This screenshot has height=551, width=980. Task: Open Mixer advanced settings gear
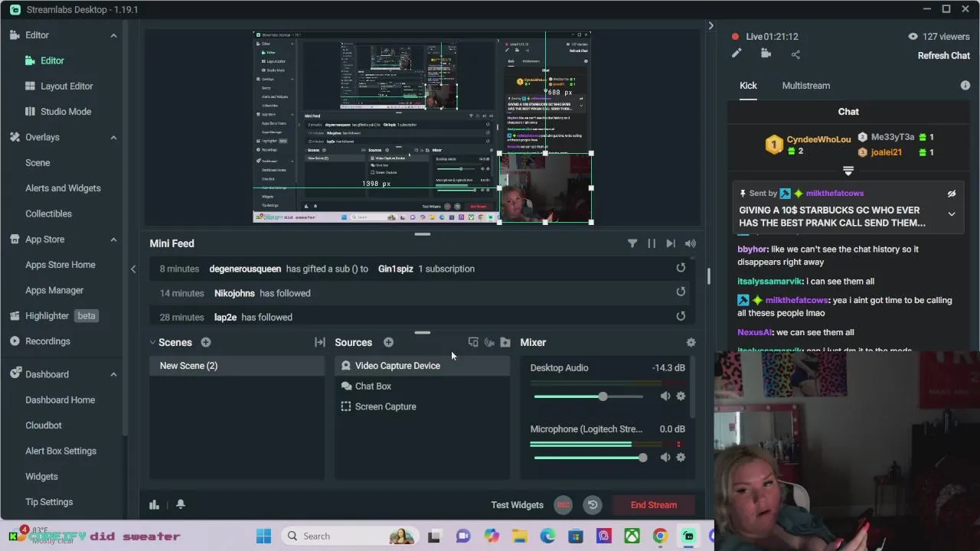click(691, 343)
